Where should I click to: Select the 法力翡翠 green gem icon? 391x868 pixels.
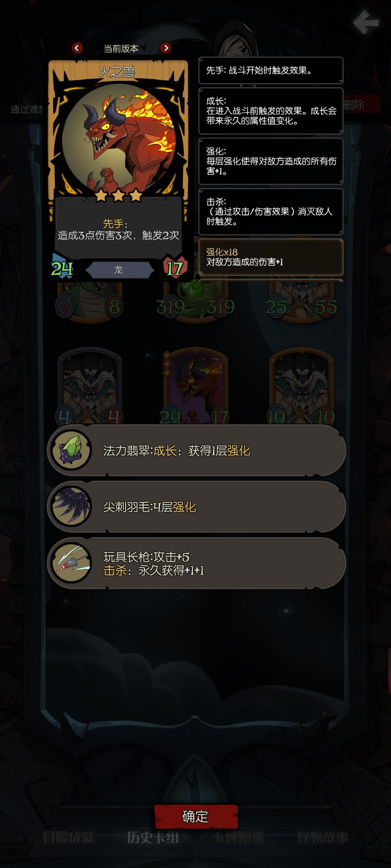point(71,450)
